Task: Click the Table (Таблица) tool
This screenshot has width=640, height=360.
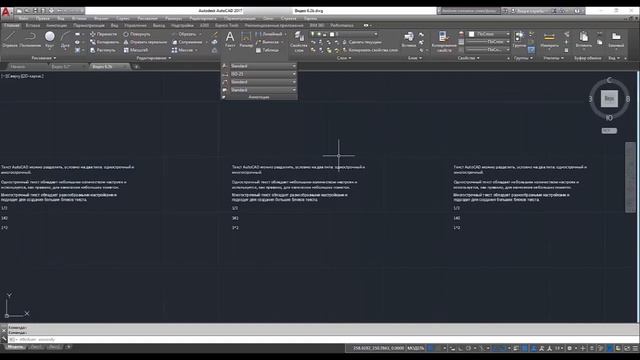Action: coord(267,50)
